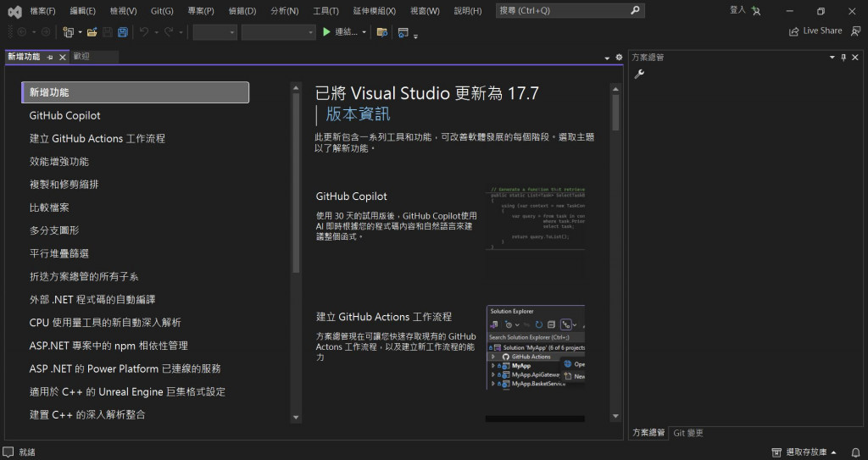Open the toolbar overflow options arrow
This screenshot has width=868, height=460.
coord(415,36)
